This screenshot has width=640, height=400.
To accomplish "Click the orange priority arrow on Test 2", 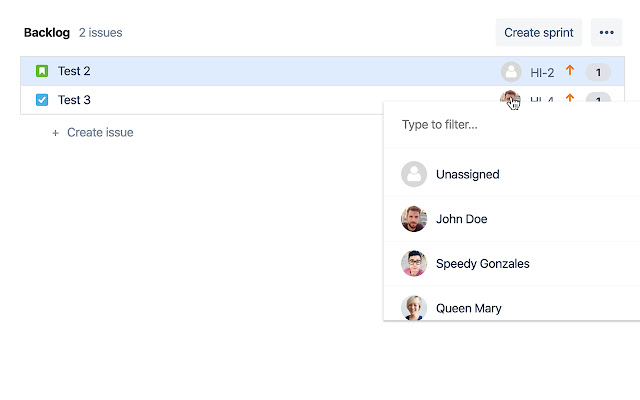I will (570, 71).
